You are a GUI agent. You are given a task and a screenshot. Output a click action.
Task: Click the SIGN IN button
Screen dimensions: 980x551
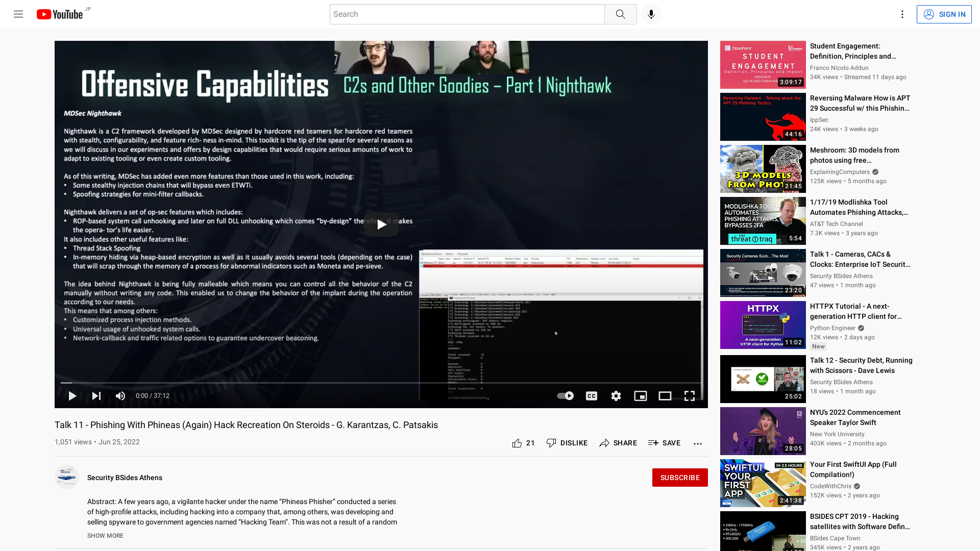pyautogui.click(x=944, y=14)
